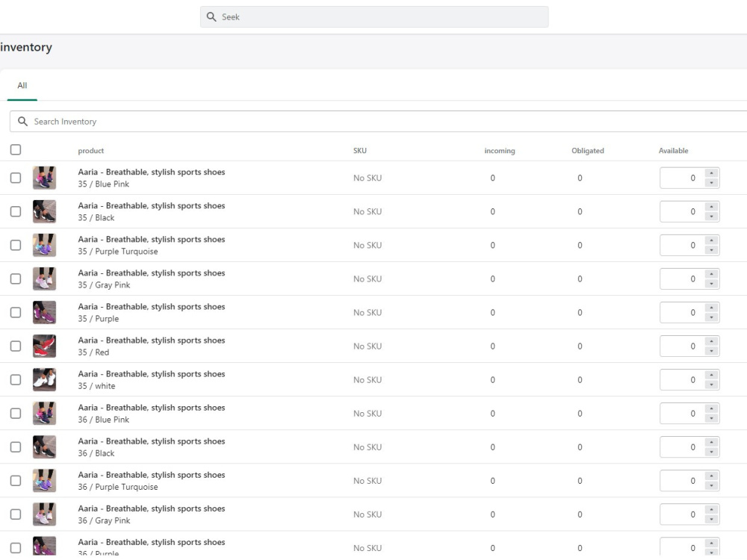Viewport: 747px width, 560px height.
Task: Open Aaria product link for 35 / Purple
Action: [152, 307]
